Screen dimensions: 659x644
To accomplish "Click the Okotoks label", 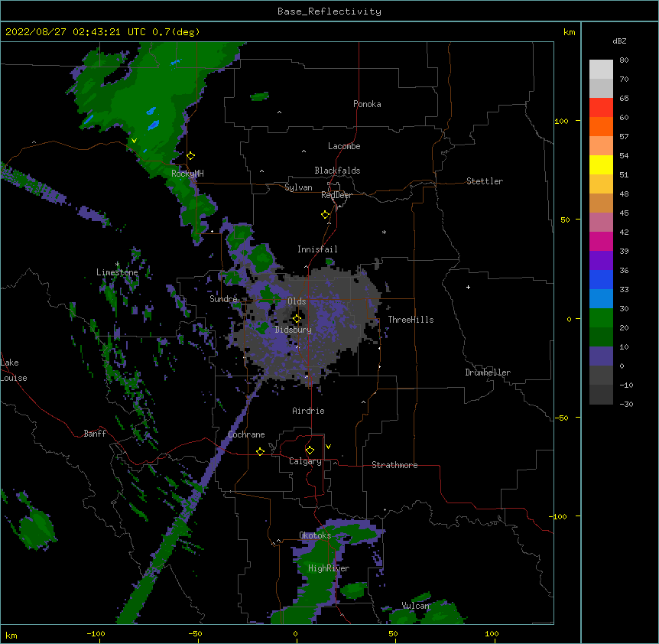I will point(315,535).
